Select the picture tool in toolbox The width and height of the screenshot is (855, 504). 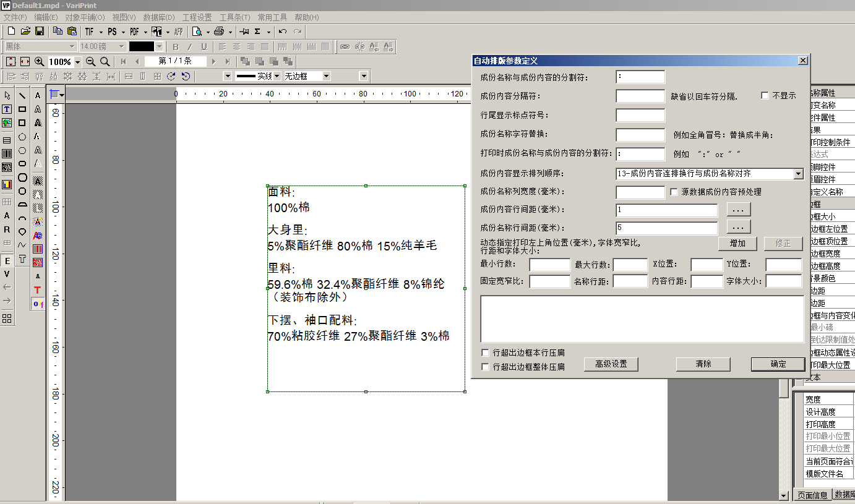(7, 122)
